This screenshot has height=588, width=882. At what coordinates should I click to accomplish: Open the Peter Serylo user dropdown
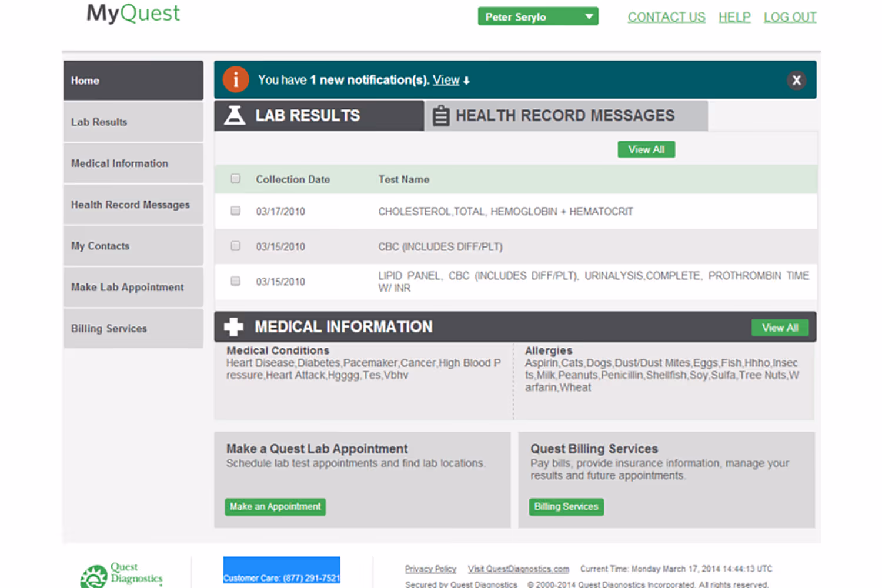click(x=538, y=16)
